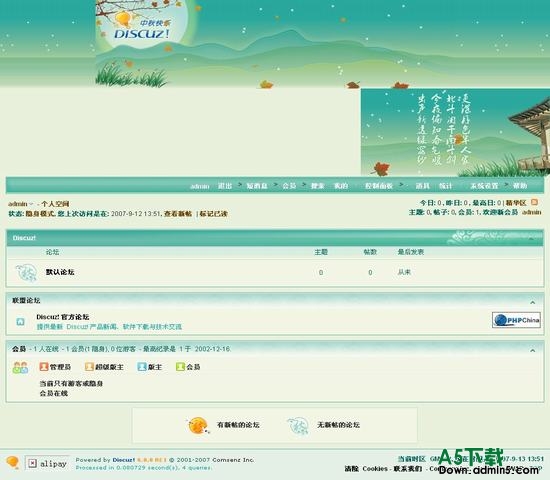Open the admin username dropdown arrow

pyautogui.click(x=31, y=204)
